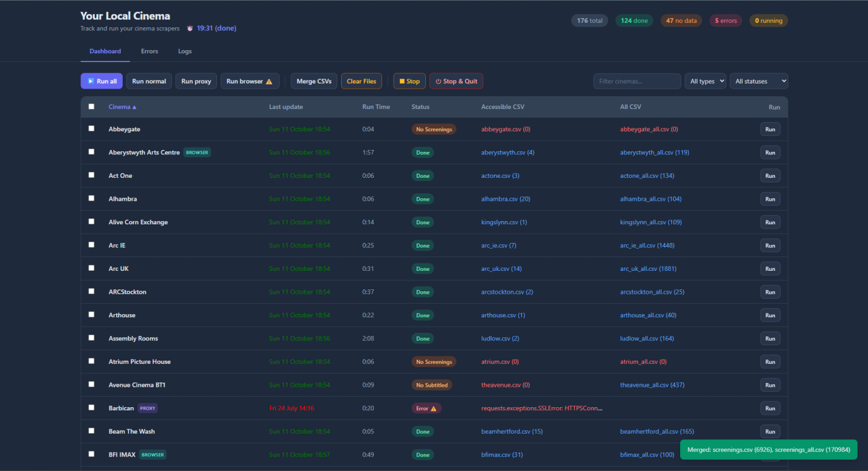Click the BROWSER tag beside BFI IMAX
This screenshot has width=868, height=471.
point(153,455)
